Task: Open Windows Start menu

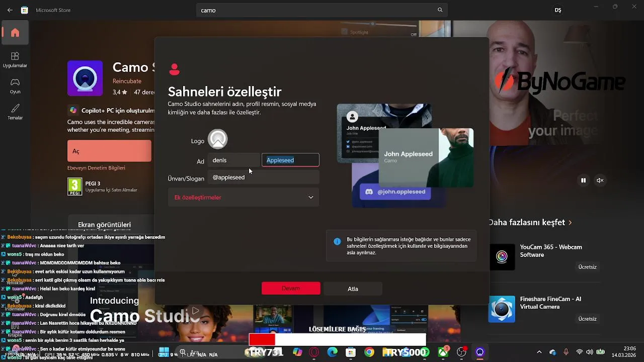Action: pos(164,352)
